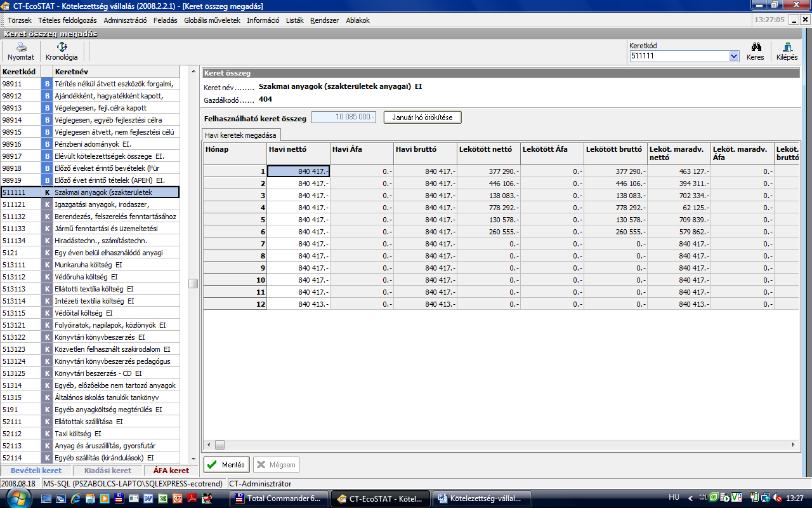
Task: Click the Felhasználható keret összeg field
Action: 344,117
